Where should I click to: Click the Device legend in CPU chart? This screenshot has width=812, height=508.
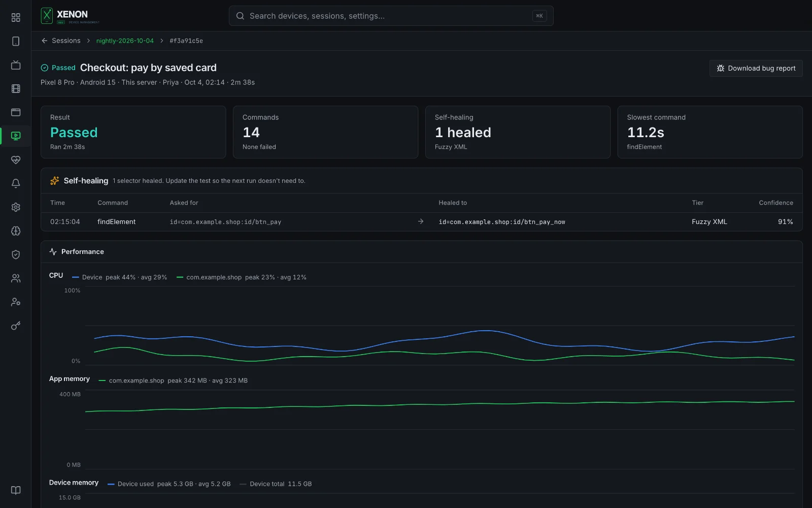click(x=119, y=277)
